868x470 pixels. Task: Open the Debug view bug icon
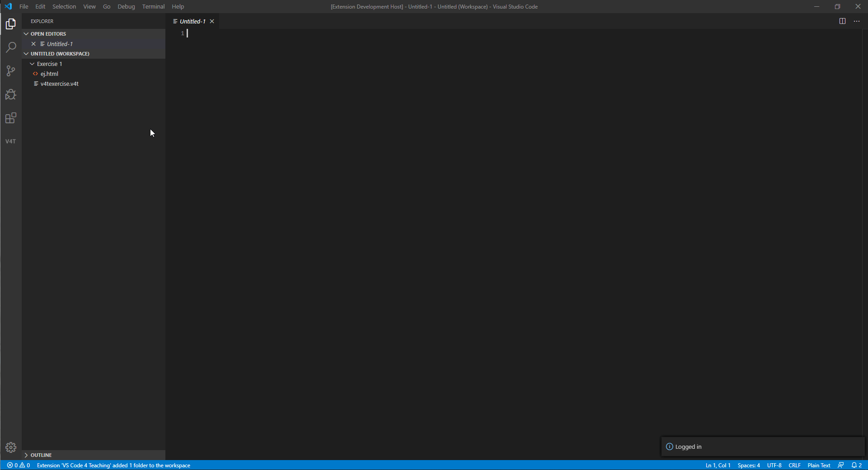[11, 94]
